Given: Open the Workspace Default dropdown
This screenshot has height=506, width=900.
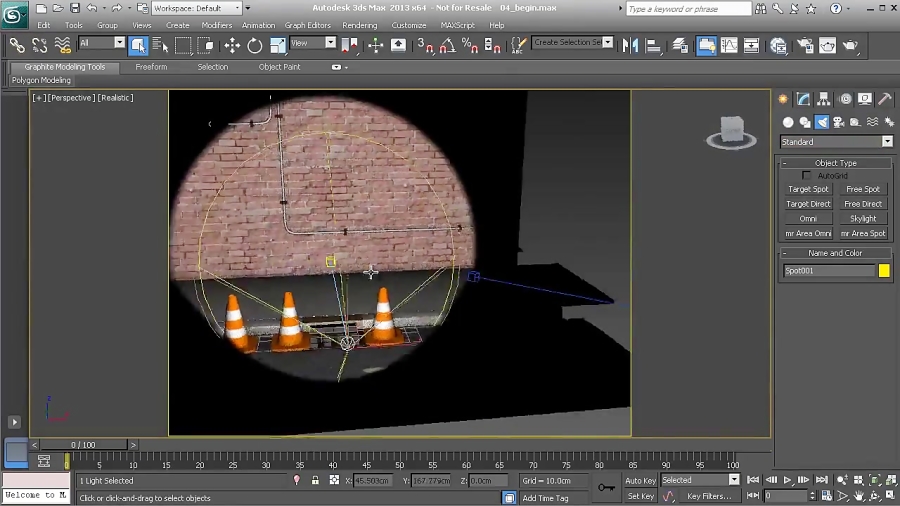Looking at the screenshot, I should [x=197, y=8].
